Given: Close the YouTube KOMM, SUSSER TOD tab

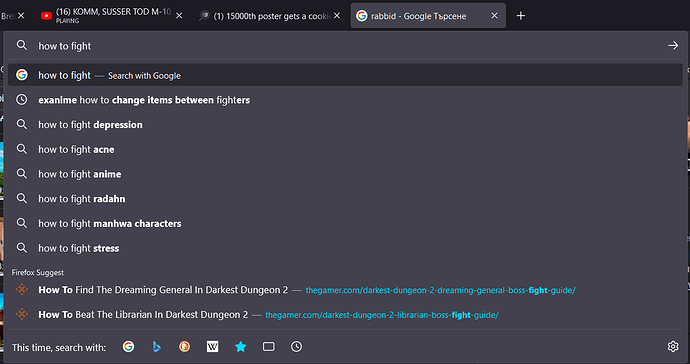Looking at the screenshot, I should (x=179, y=16).
